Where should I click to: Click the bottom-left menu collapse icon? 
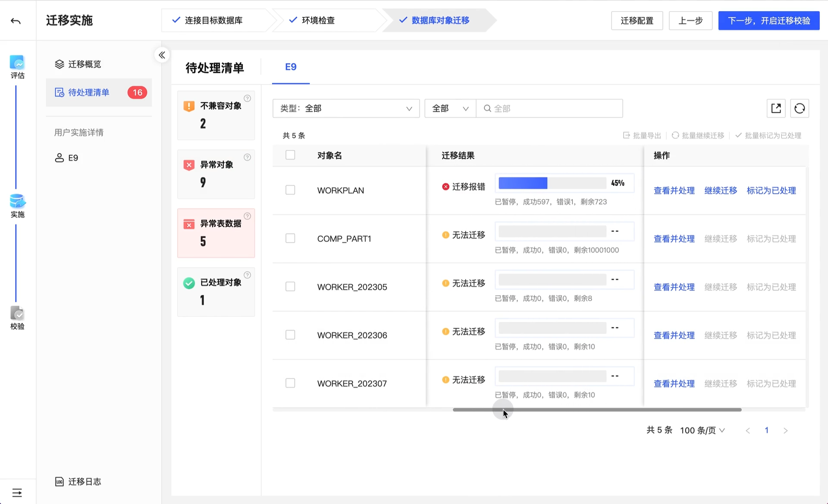[17, 492]
